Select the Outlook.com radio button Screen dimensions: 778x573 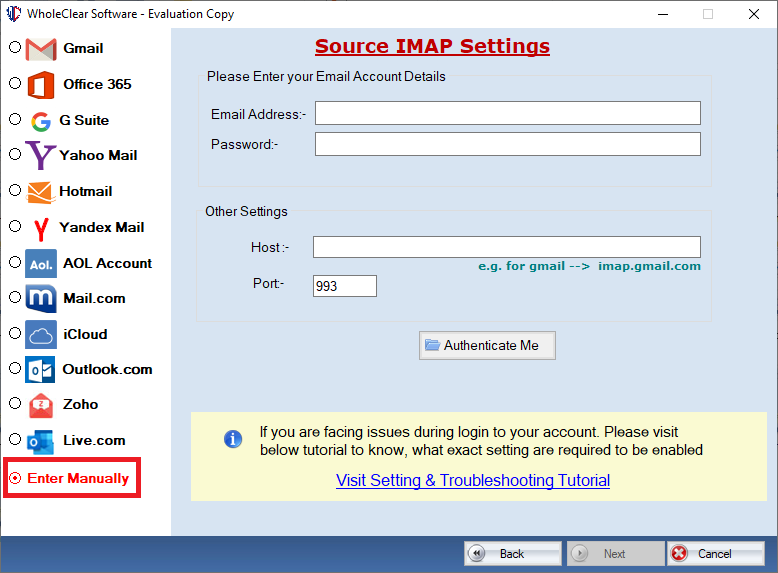[15, 368]
